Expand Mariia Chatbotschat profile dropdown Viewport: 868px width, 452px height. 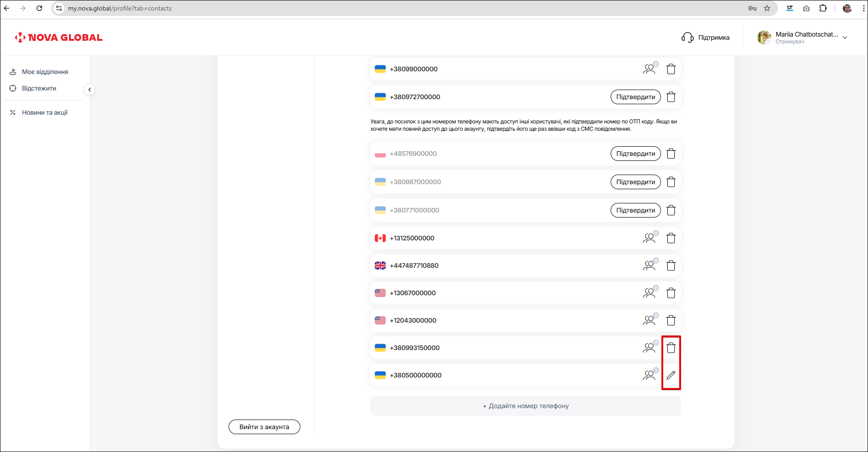[x=845, y=37]
